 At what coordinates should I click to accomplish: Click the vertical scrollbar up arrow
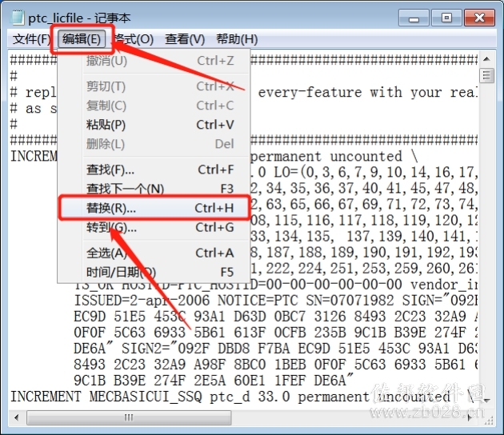(x=486, y=59)
